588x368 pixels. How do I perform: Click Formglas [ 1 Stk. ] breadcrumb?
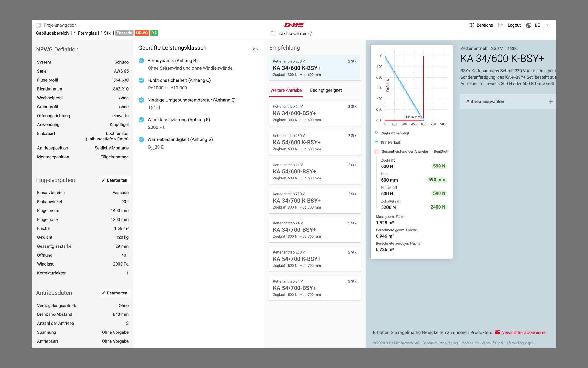(x=96, y=33)
